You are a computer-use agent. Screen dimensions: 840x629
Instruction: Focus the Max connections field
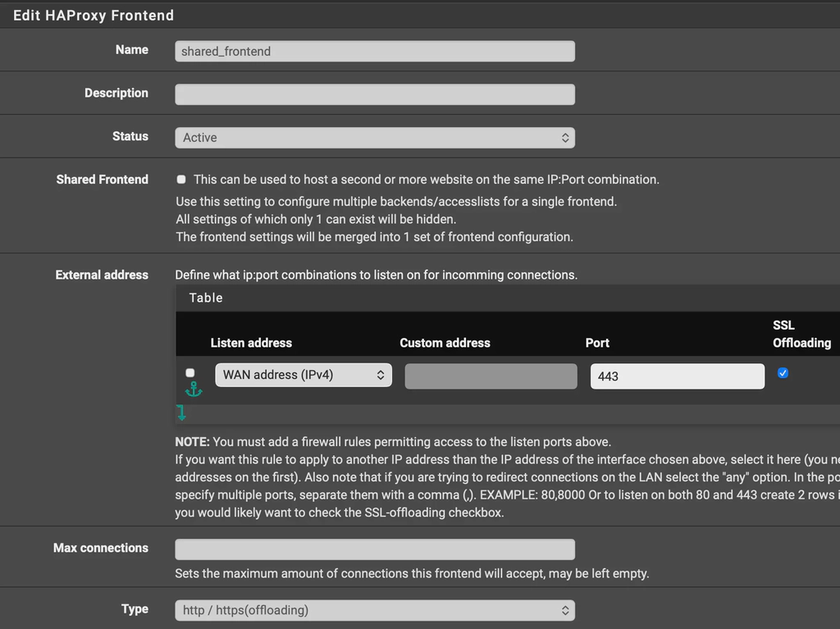[x=374, y=549]
